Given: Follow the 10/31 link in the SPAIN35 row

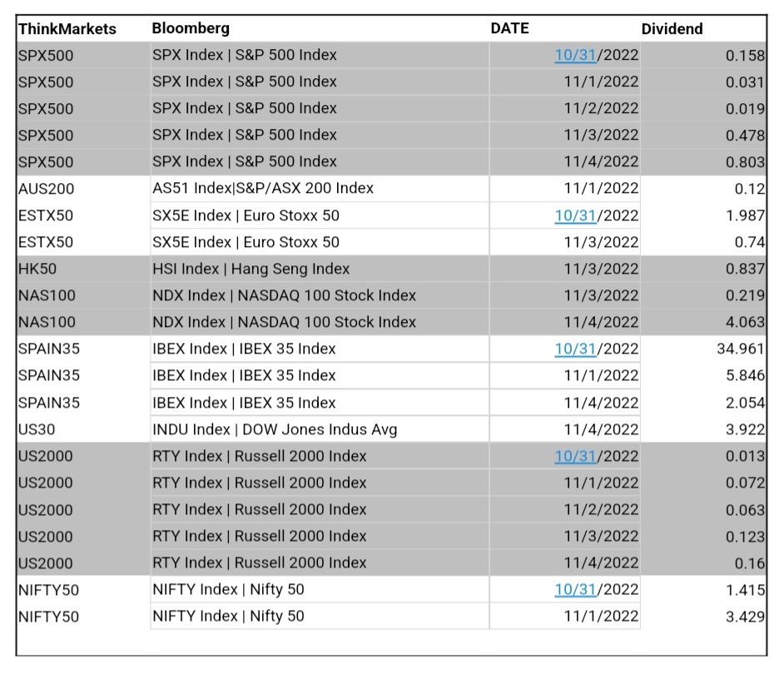Looking at the screenshot, I should pos(576,349).
